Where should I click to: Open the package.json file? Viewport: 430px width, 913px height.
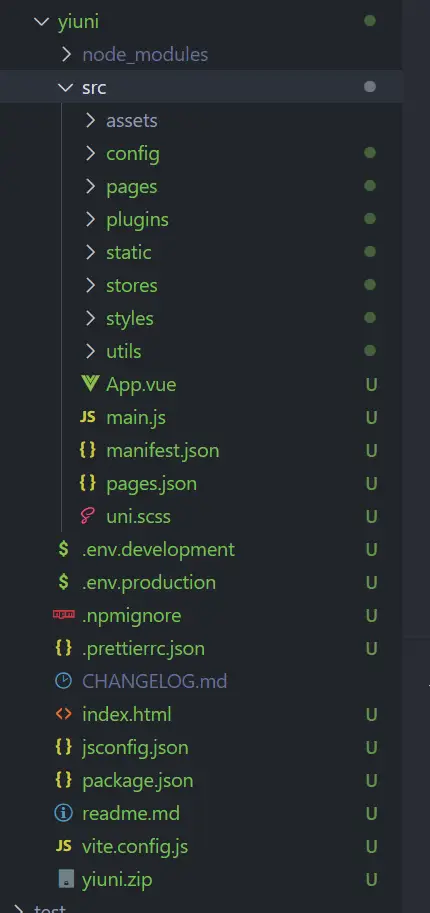pyautogui.click(x=138, y=781)
